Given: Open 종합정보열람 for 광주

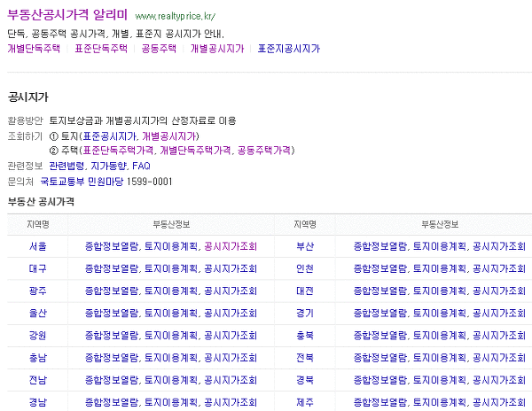Looking at the screenshot, I should 112,291.
